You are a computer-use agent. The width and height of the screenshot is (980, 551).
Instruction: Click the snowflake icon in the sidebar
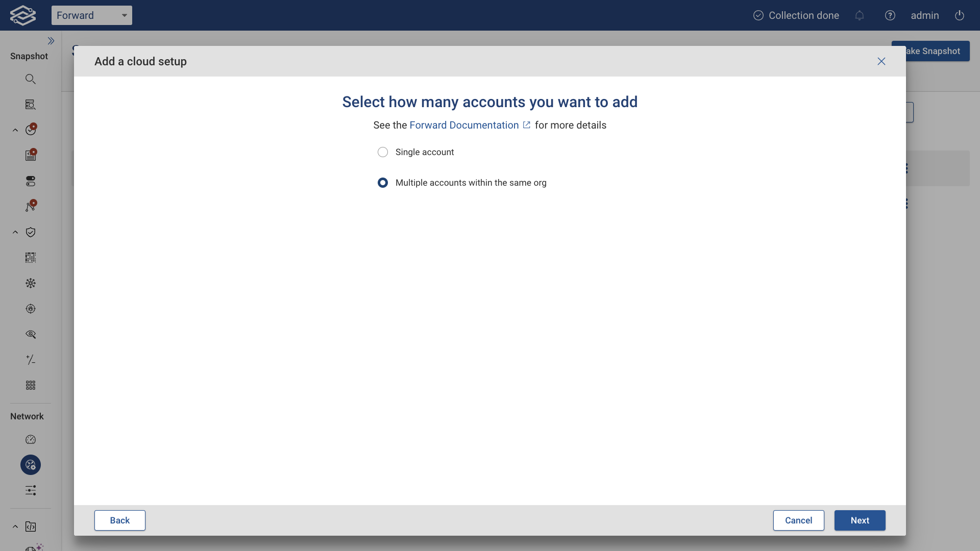(31, 283)
